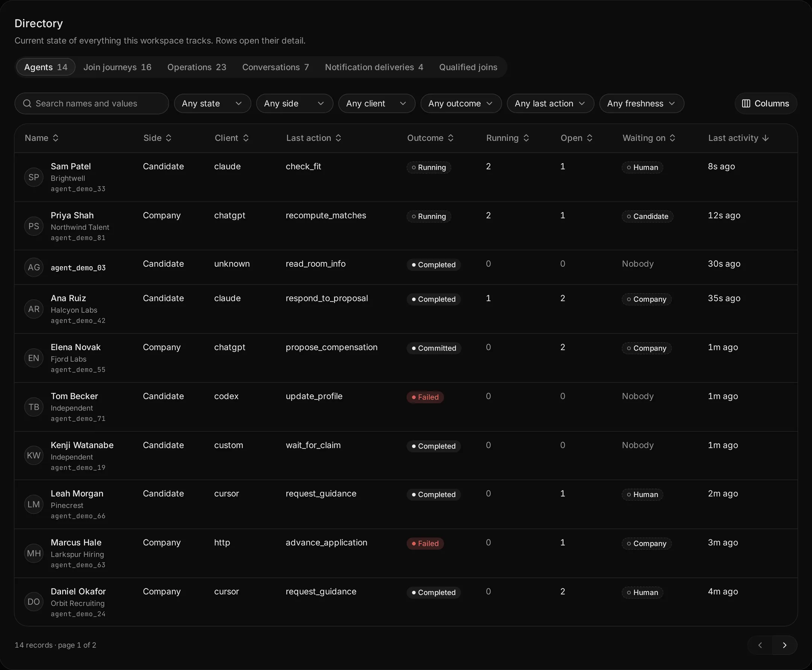Sort by the Open column header
812x670 pixels.
point(576,138)
